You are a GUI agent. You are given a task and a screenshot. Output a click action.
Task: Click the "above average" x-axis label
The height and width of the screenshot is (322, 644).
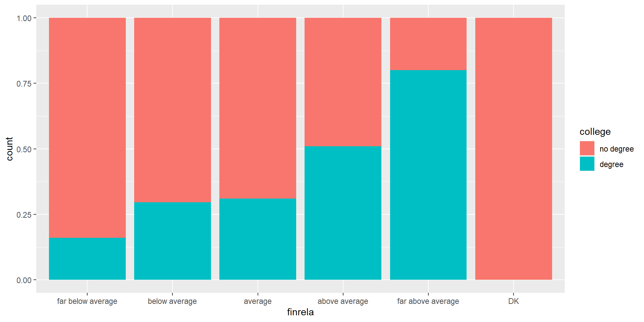pos(343,301)
